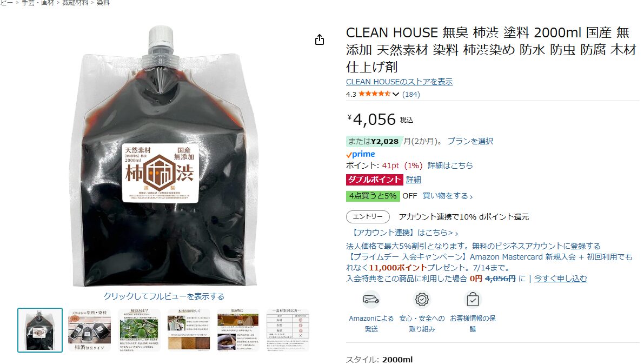Open ダブルポイント 詳細 link
Viewport: 644px width, 364px height.
(x=413, y=180)
